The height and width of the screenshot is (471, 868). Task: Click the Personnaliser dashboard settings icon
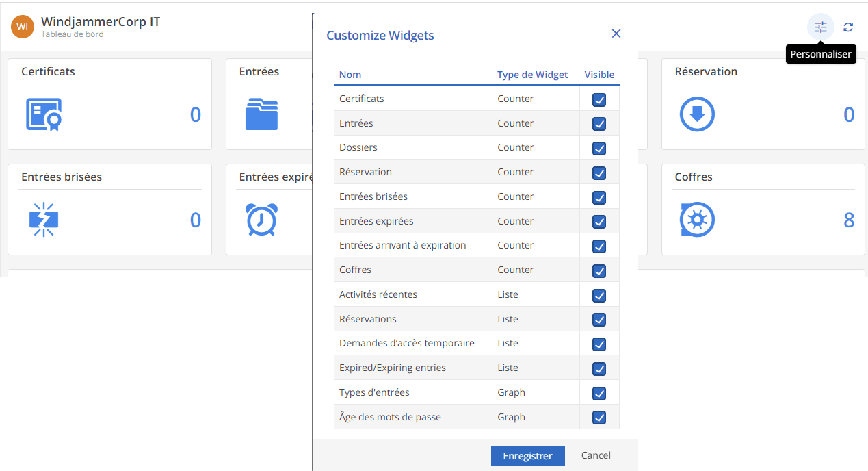820,27
